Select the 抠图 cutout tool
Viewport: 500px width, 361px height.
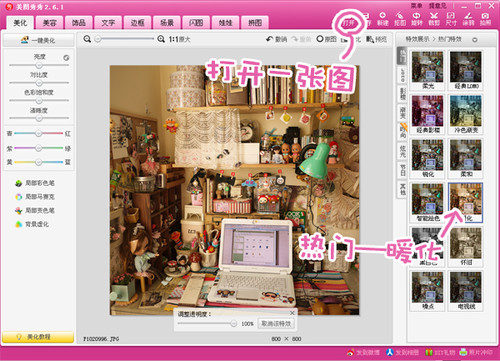pyautogui.click(x=400, y=19)
